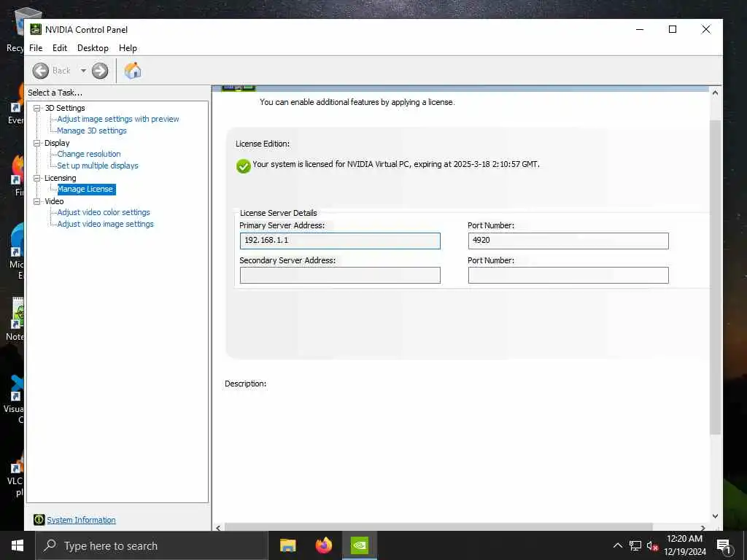Select Manage License tree item

(x=86, y=189)
